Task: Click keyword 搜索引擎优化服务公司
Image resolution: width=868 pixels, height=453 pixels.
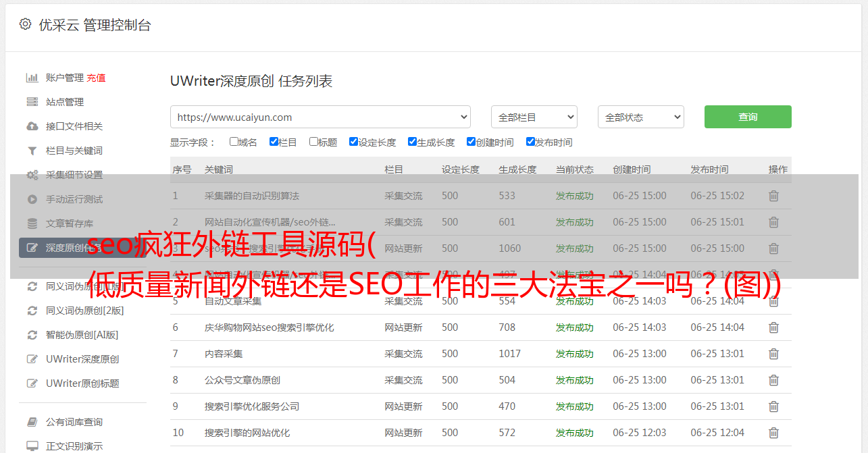Action: 252,406
